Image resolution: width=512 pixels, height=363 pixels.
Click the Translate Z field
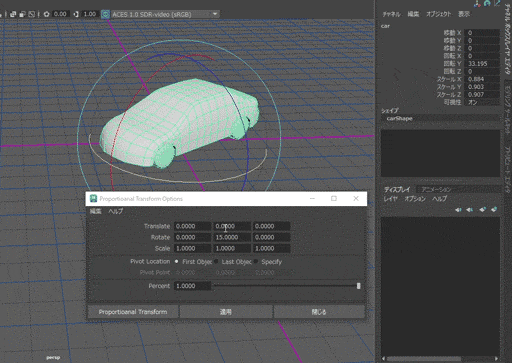(271, 226)
